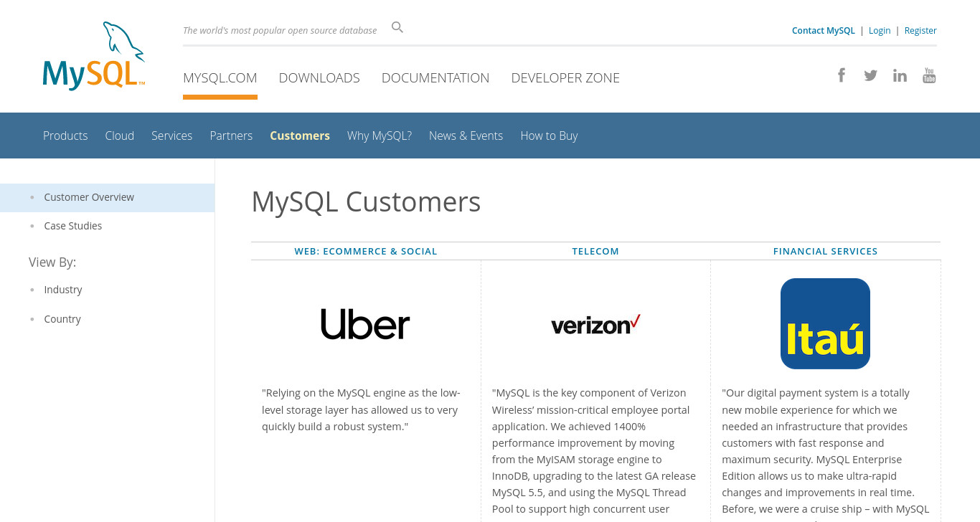Select Services in blue navigation bar
This screenshot has width=980, height=522.
[x=172, y=136]
